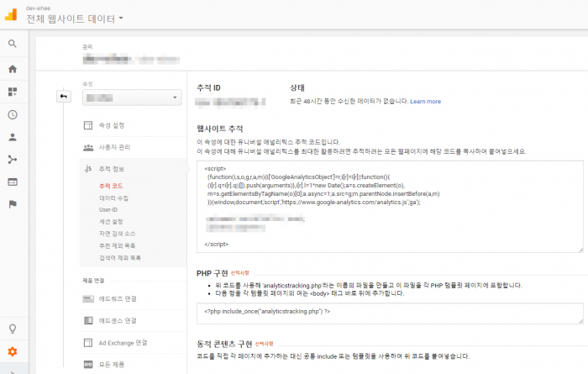
Task: Open 사용자 관리 menu item
Action: tap(114, 147)
